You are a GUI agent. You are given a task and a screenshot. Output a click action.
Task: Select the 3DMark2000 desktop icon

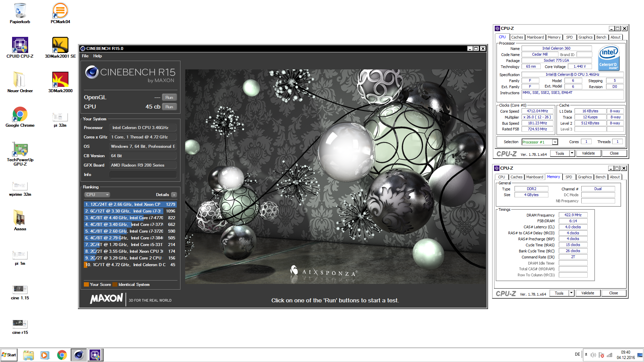pyautogui.click(x=60, y=82)
